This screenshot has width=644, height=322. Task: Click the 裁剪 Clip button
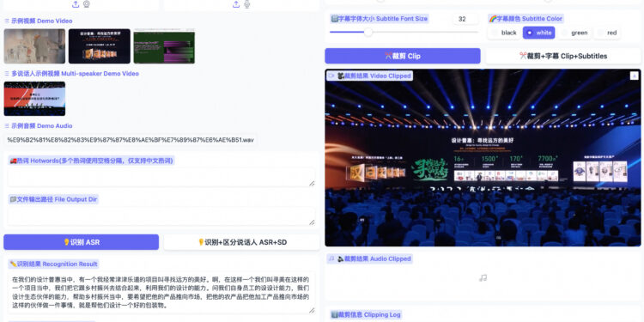403,56
